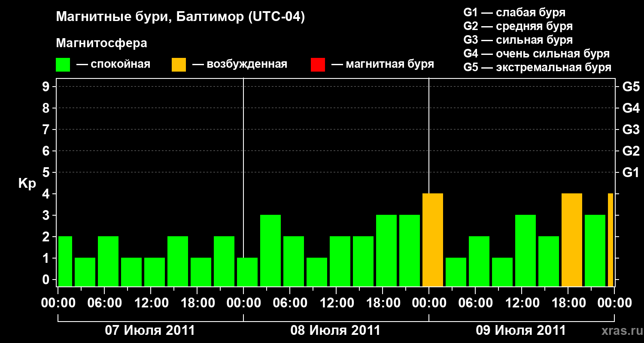Click the 18:00 tick label under 09 Июля

[568, 303]
